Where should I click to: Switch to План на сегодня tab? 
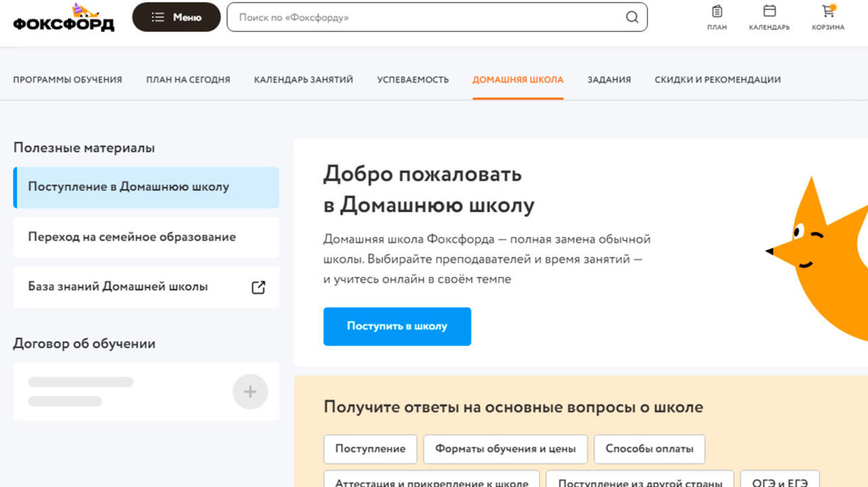[x=188, y=80]
